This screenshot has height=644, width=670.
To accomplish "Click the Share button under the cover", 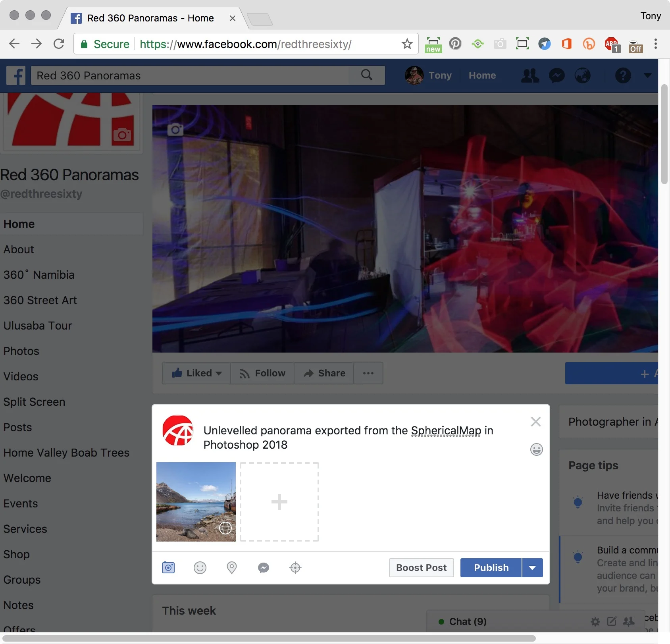I will click(x=324, y=373).
